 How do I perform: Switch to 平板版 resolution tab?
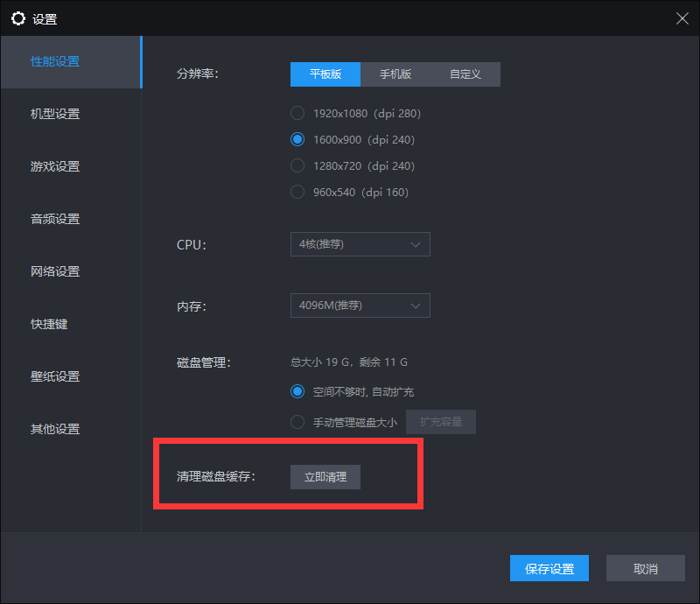[x=325, y=74]
